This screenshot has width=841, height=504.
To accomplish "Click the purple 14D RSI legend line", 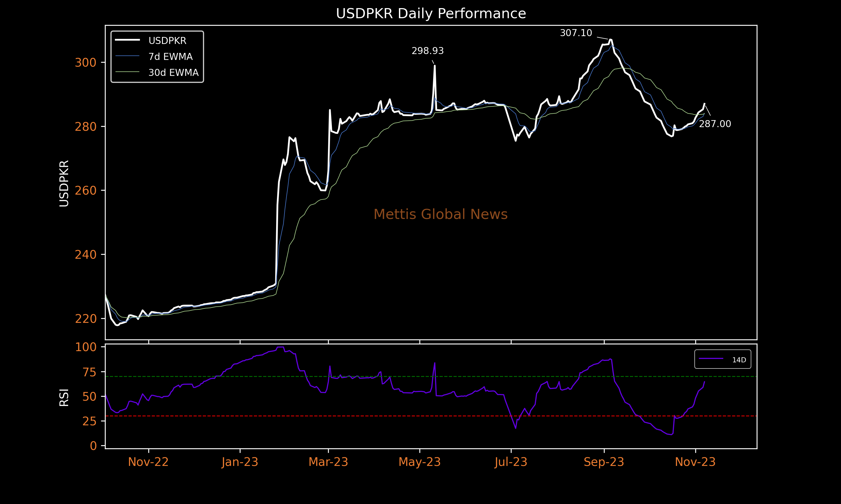I will point(711,358).
